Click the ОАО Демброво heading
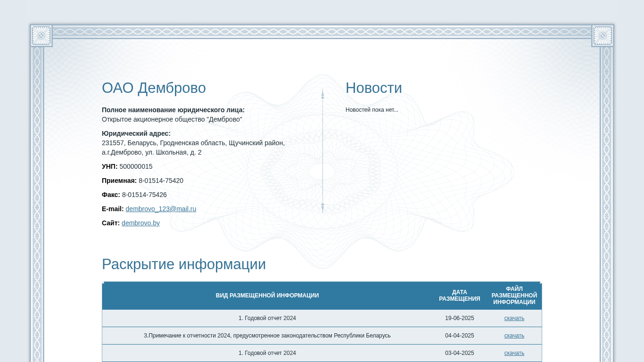644x362 pixels. pyautogui.click(x=154, y=88)
